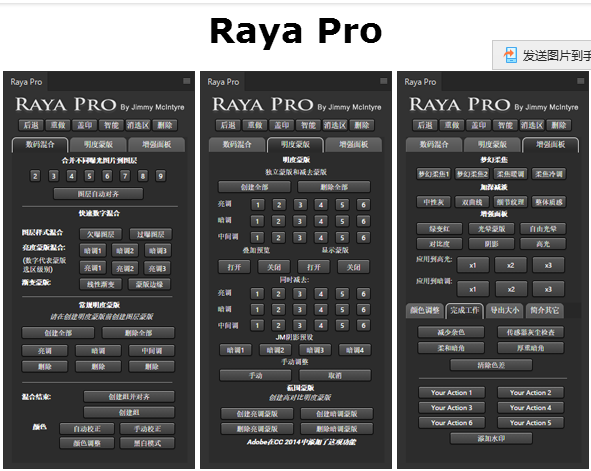Click the 图层自动对齐 button
This screenshot has width=591, height=471.
(98, 194)
